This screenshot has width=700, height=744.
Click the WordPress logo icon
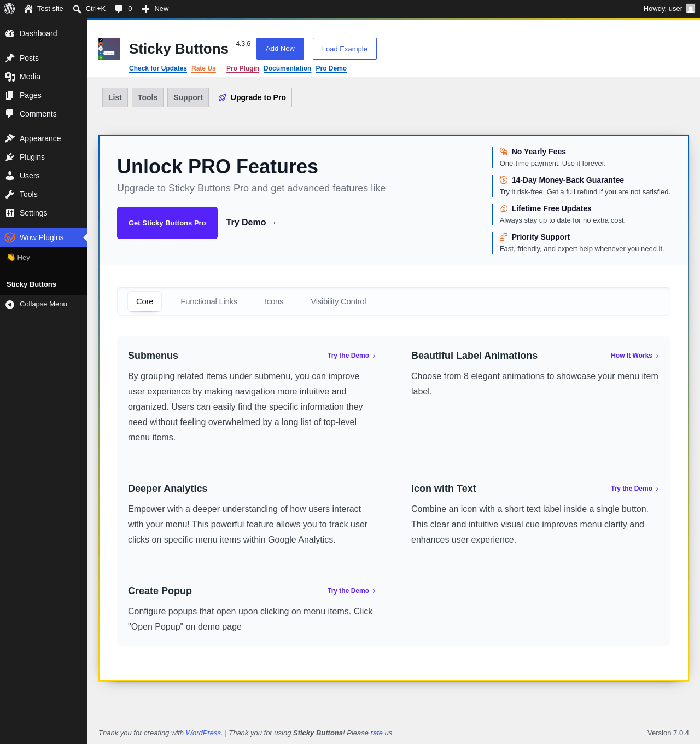point(9,9)
